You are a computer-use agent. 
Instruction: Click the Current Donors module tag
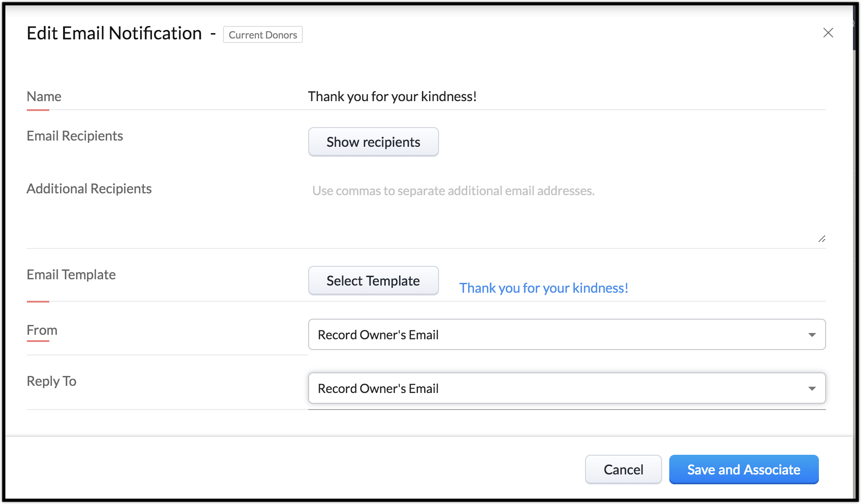click(x=263, y=35)
